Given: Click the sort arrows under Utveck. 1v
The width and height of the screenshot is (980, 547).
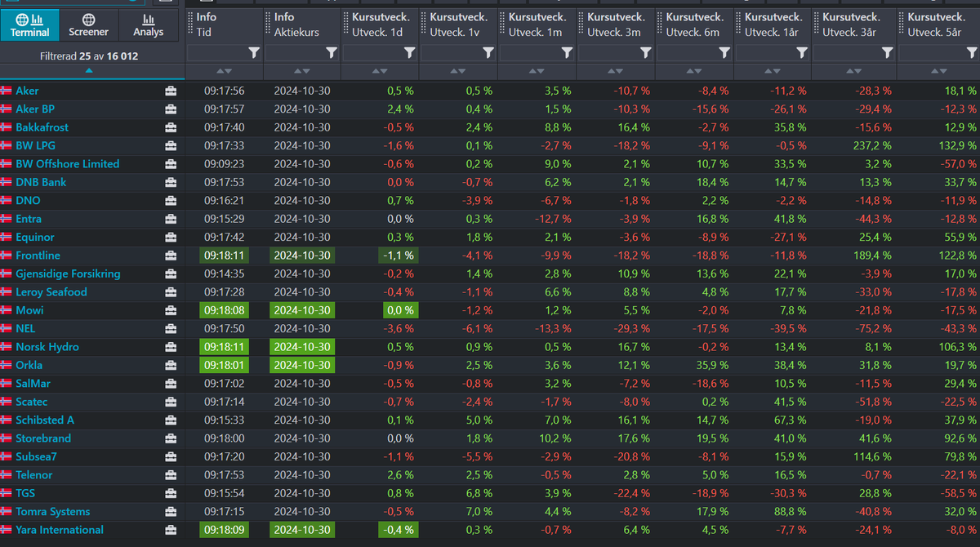Looking at the screenshot, I should tap(459, 72).
